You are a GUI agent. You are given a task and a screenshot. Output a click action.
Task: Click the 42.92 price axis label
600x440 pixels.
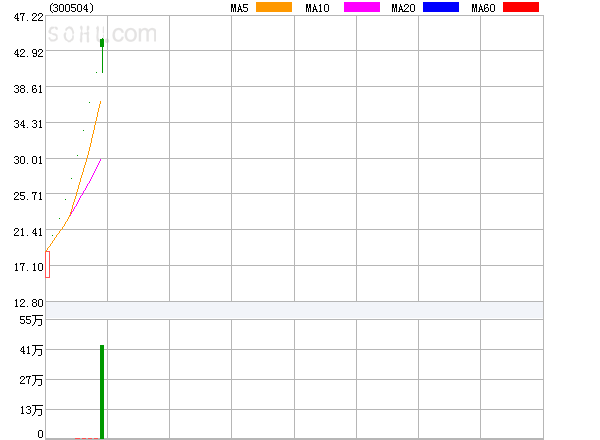(x=28, y=53)
